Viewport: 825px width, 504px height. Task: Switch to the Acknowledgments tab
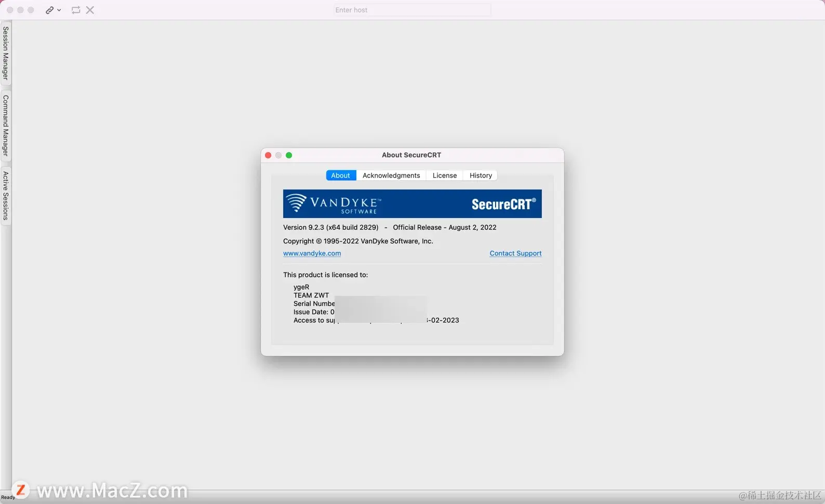pyautogui.click(x=391, y=175)
